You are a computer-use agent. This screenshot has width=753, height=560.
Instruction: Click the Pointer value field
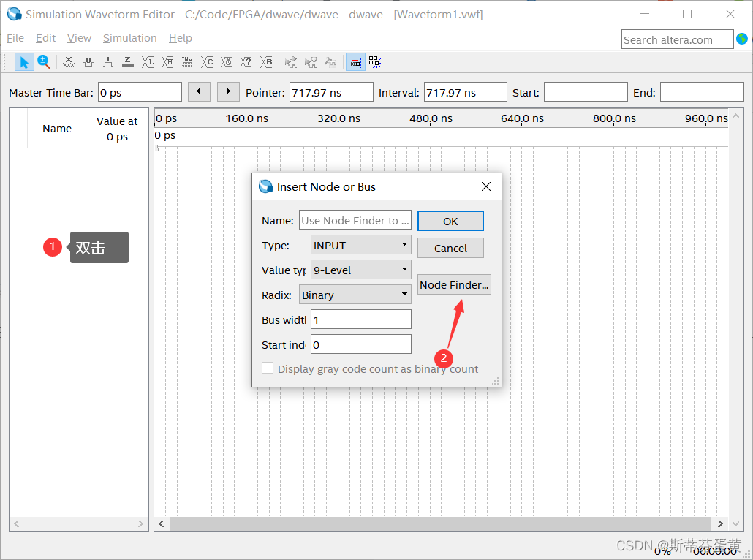(331, 92)
